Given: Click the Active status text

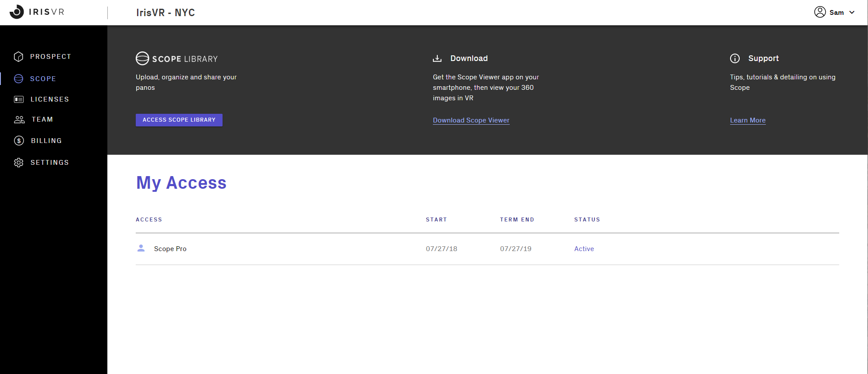Looking at the screenshot, I should coord(584,249).
